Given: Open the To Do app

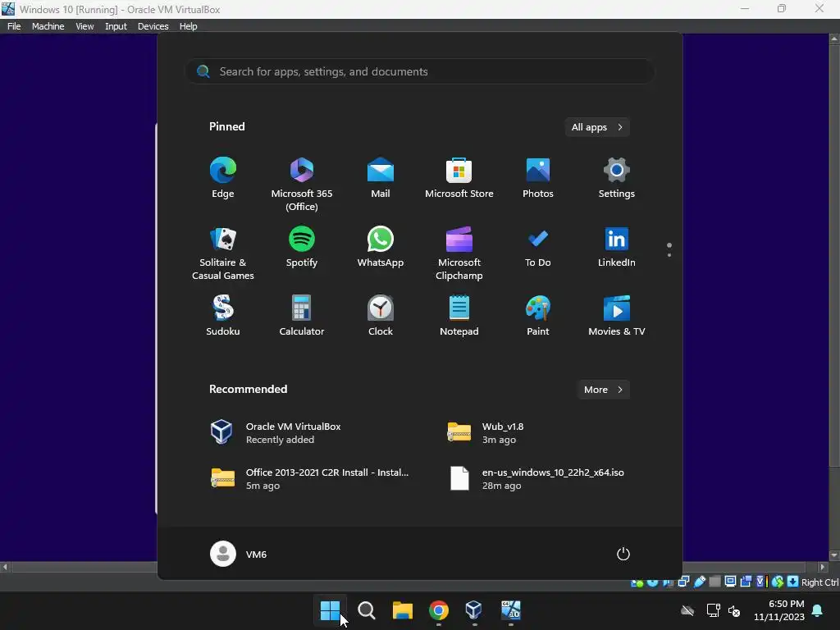Looking at the screenshot, I should (538, 248).
